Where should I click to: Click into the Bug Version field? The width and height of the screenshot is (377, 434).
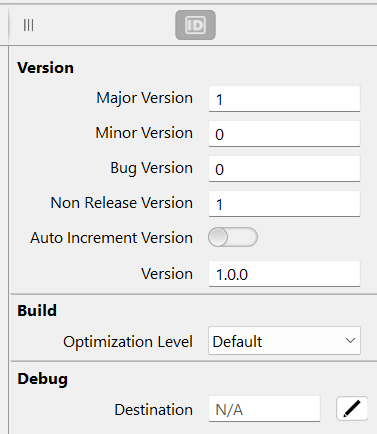click(284, 169)
